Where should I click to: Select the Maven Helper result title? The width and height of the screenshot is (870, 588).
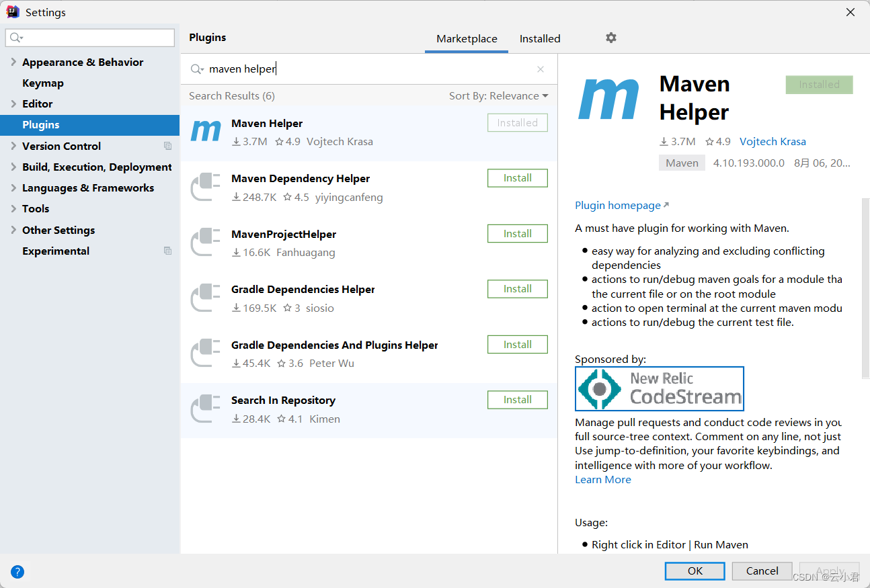click(267, 124)
